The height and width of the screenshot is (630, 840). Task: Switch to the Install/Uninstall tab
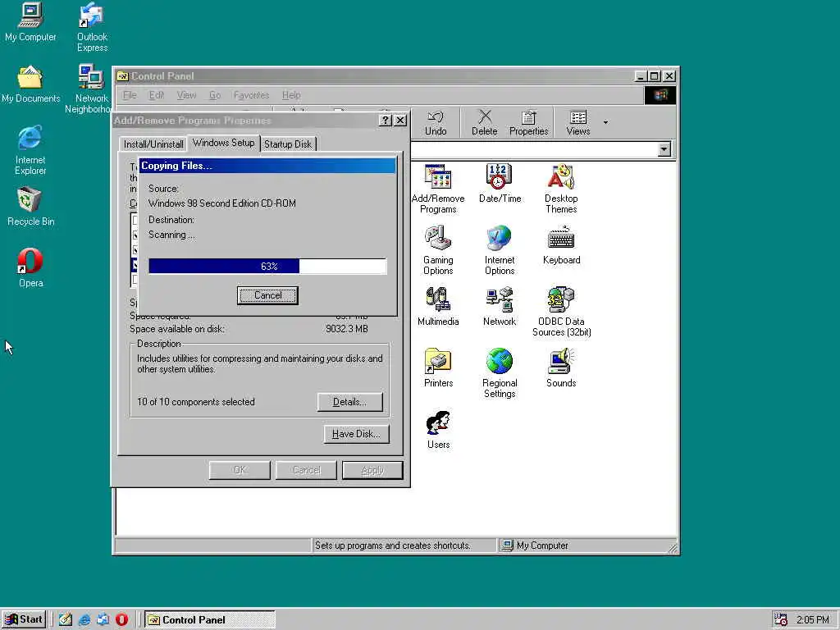point(153,144)
